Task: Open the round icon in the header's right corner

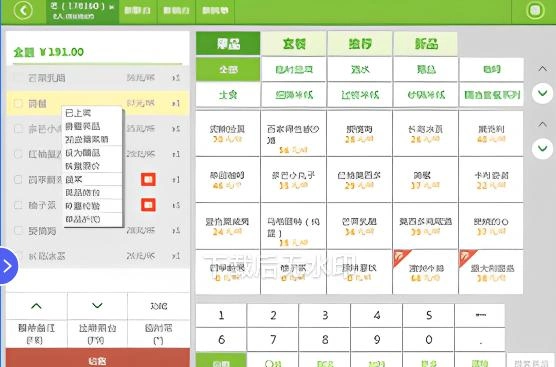Action: click(x=535, y=11)
